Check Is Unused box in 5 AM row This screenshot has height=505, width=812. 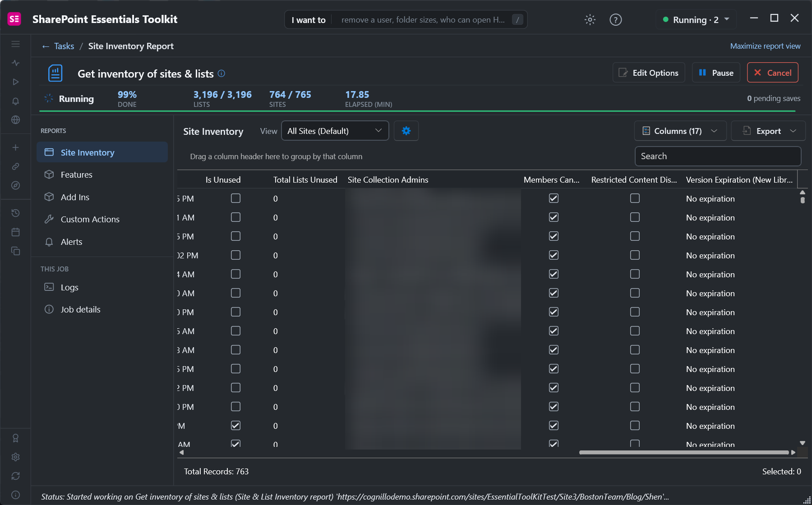point(235,331)
